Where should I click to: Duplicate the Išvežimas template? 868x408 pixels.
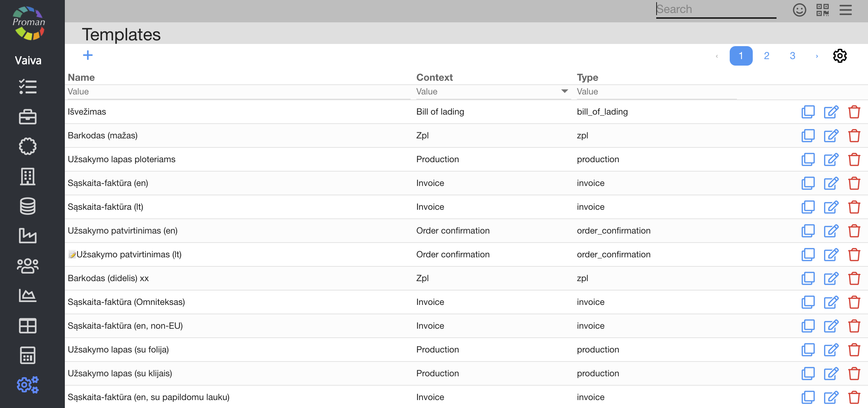pyautogui.click(x=808, y=112)
